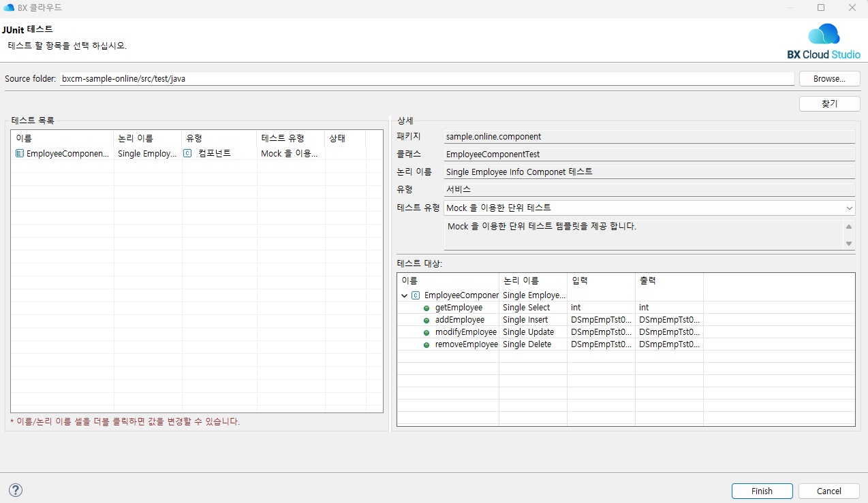This screenshot has height=503, width=868.
Task: Click the class icon beside EmployeeComponent tree node
Action: point(416,295)
